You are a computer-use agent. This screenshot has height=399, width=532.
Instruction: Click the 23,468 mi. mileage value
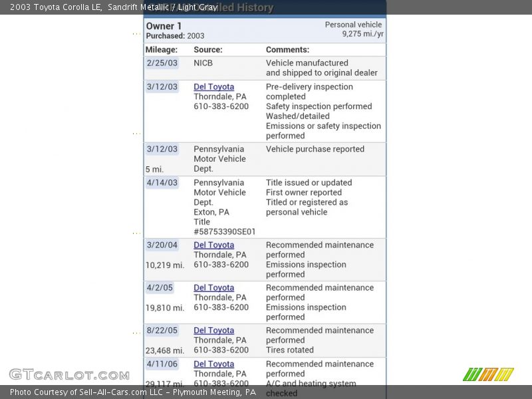(165, 351)
